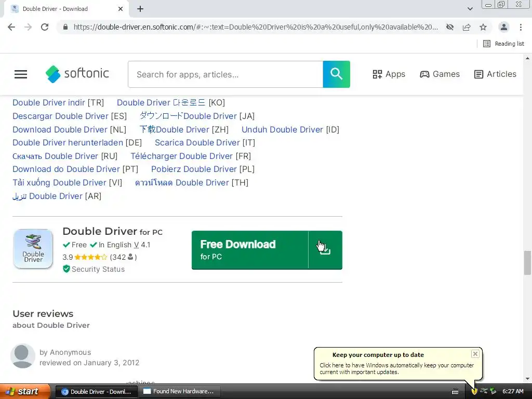Open Found New Hardware taskbar window
This screenshot has width=532, height=399.
coord(180,392)
